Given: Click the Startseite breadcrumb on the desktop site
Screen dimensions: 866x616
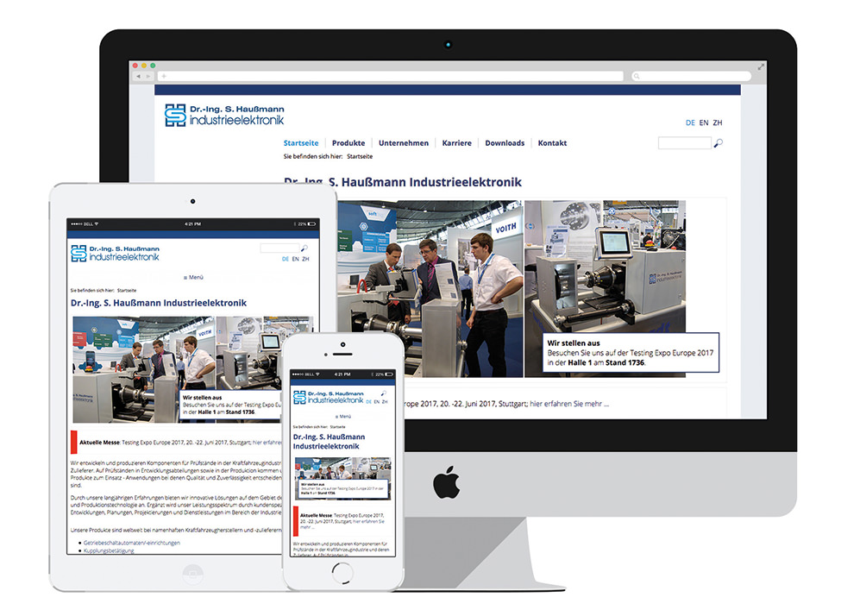Looking at the screenshot, I should 360,156.
